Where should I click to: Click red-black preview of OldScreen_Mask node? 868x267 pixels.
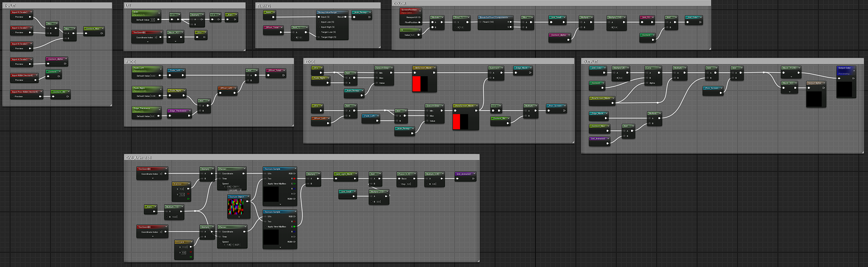(420, 84)
